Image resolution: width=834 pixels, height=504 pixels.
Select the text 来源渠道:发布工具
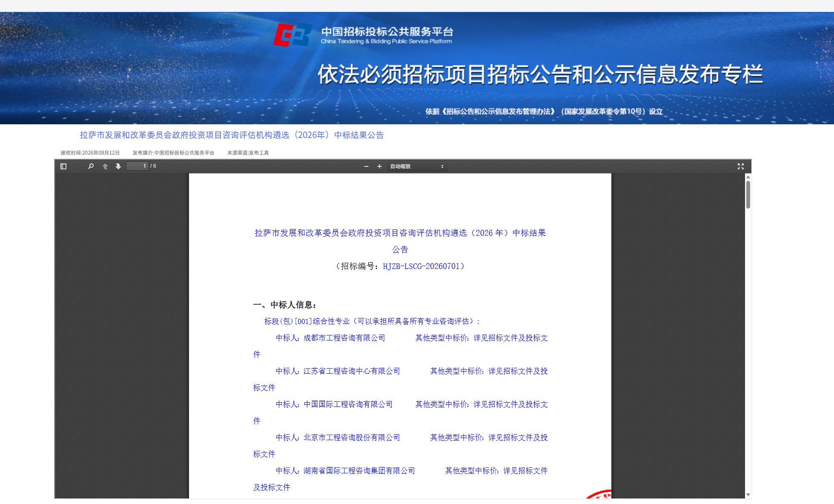(x=248, y=153)
